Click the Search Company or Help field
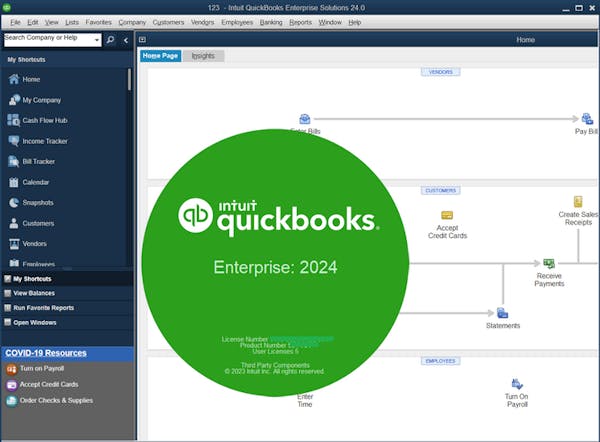This screenshot has height=442, width=600. coord(48,39)
